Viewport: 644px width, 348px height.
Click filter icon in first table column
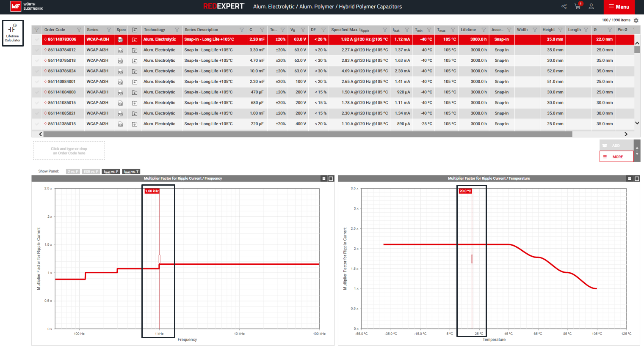[36, 30]
